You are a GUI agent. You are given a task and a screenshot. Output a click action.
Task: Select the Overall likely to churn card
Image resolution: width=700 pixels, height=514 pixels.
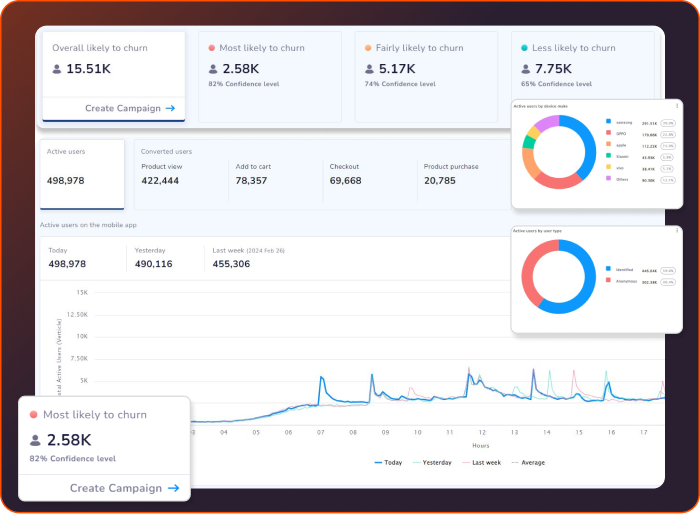coord(113,75)
